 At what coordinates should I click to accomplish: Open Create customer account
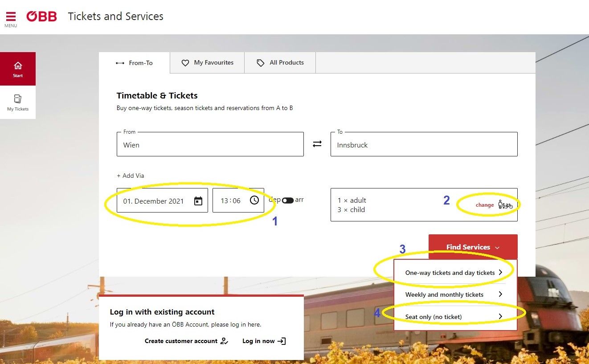[186, 341]
